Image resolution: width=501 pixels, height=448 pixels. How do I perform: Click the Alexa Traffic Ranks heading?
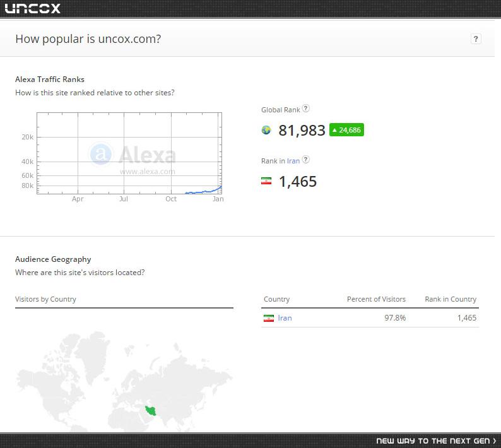click(x=50, y=80)
